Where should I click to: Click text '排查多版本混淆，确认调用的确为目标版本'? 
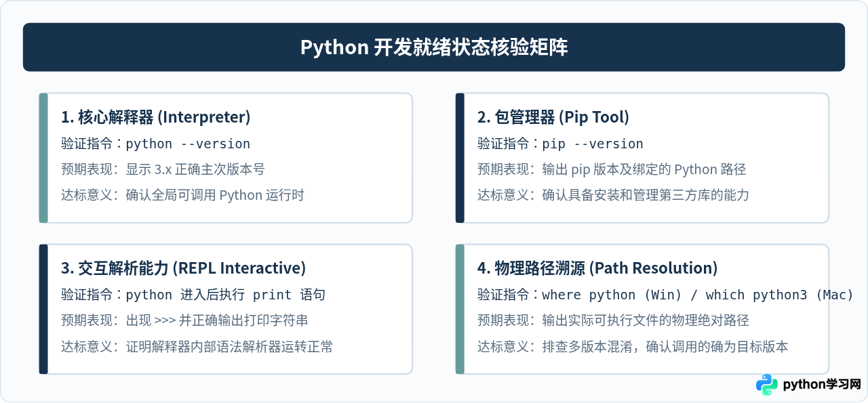pyautogui.click(x=665, y=346)
